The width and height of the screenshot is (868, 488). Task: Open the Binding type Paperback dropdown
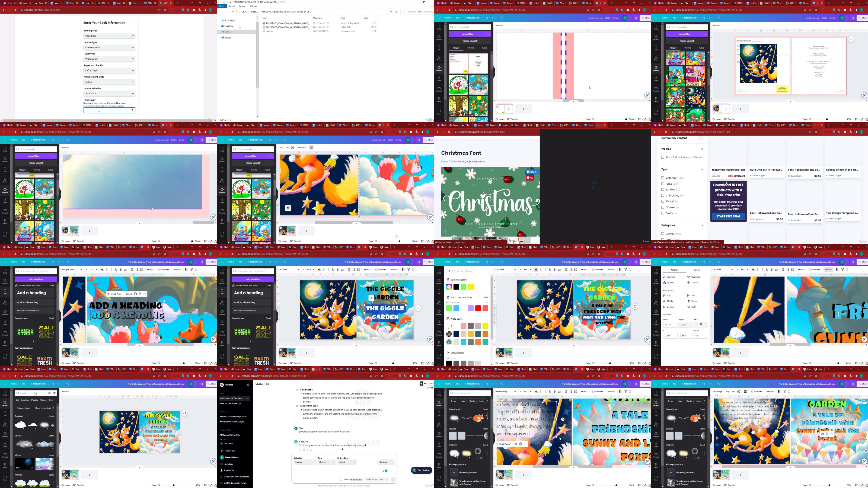pos(109,36)
